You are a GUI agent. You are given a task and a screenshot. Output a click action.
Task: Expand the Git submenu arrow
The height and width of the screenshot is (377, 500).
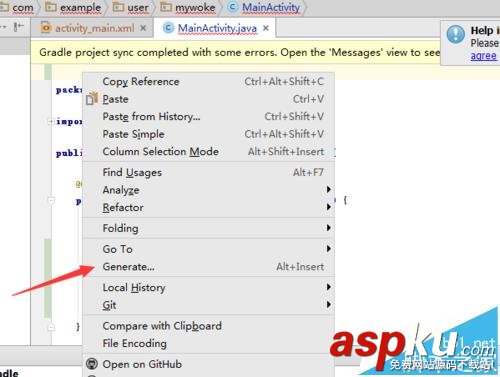tap(329, 304)
